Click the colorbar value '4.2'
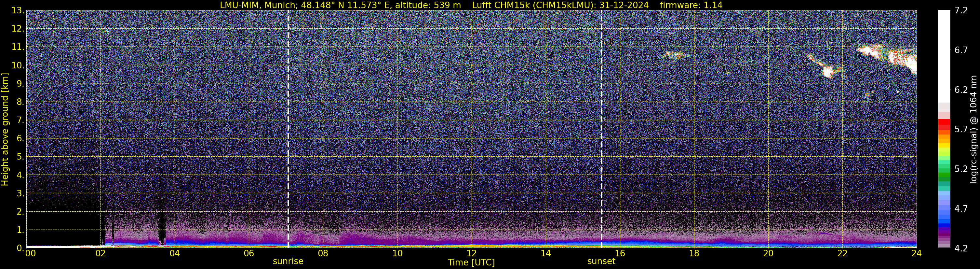This screenshot has height=269, width=980. pos(961,248)
